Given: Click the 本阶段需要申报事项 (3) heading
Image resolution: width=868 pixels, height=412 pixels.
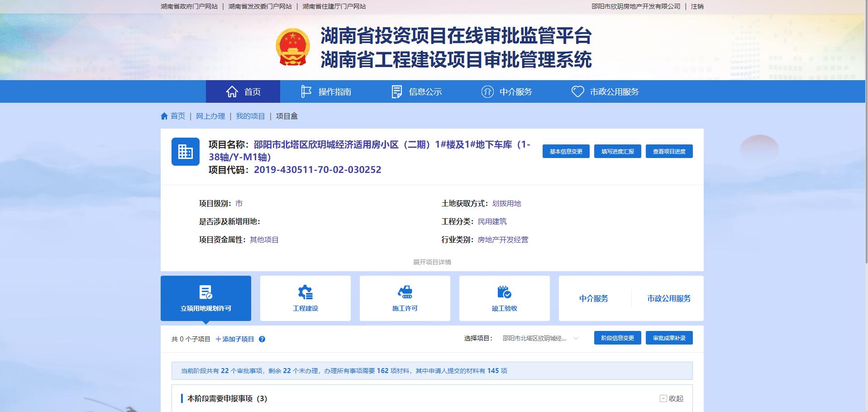Looking at the screenshot, I should pos(227,398).
